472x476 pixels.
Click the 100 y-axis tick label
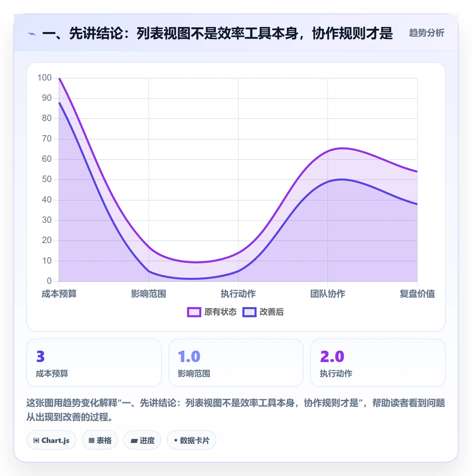coord(45,78)
